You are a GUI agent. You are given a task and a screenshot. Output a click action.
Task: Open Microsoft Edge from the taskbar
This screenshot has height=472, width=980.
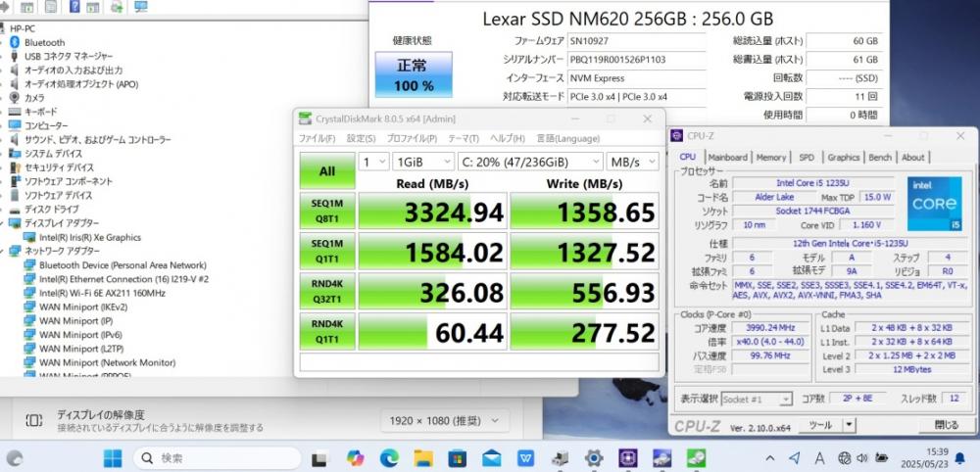[x=389, y=457]
